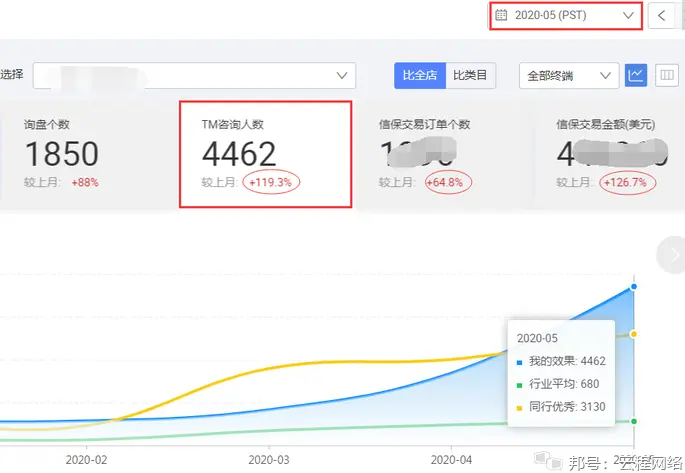Click the +119.3% change value
Image resolution: width=685 pixels, height=473 pixels.
click(x=270, y=182)
